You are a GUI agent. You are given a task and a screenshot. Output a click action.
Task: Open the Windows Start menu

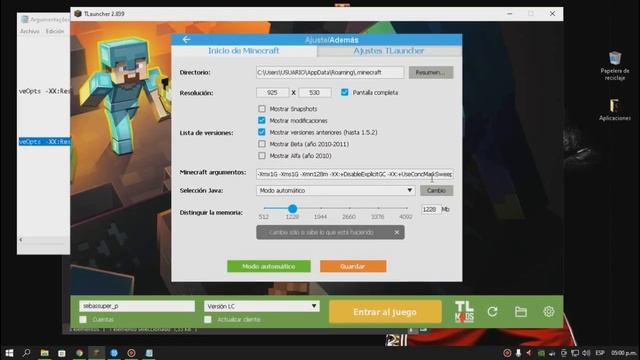(9, 353)
